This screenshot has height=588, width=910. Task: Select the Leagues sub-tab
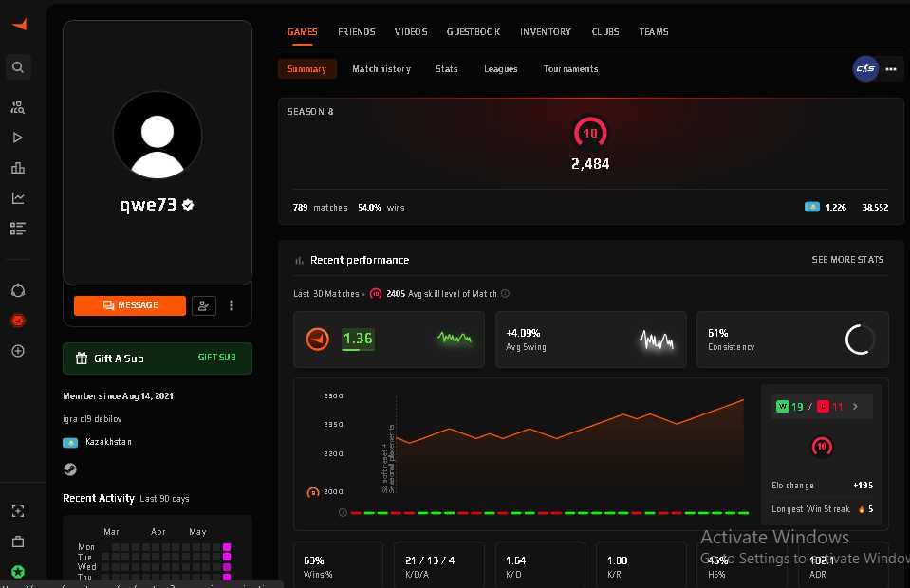(501, 69)
